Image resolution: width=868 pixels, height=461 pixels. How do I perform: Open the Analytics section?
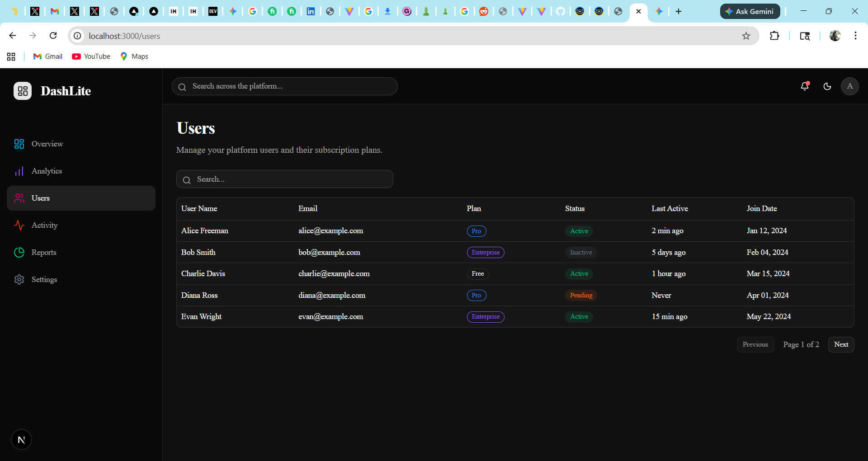point(46,171)
